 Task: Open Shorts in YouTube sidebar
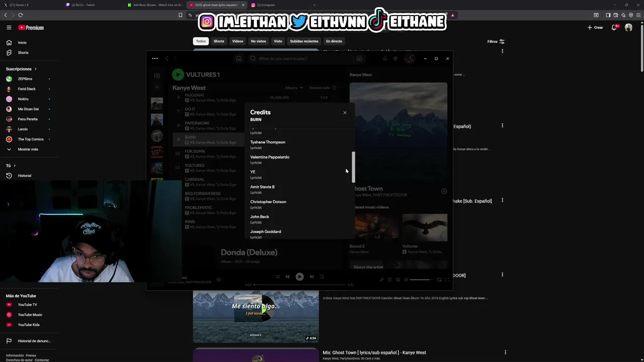(29, 53)
